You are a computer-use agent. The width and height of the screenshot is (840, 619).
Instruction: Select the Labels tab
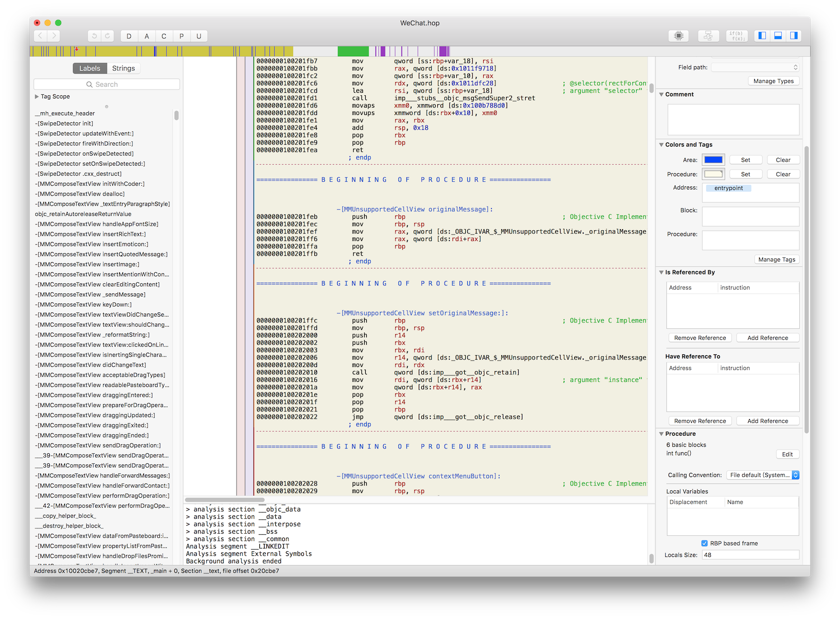[89, 68]
